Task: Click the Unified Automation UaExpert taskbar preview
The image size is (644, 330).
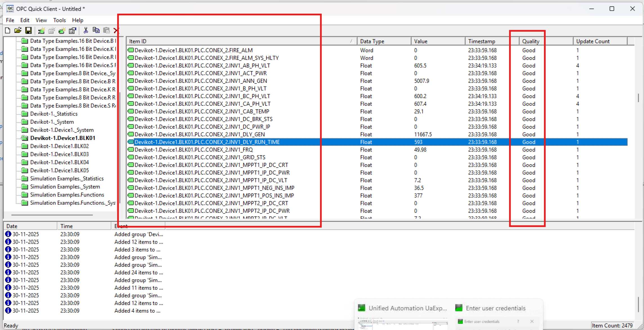Action: [x=403, y=308]
